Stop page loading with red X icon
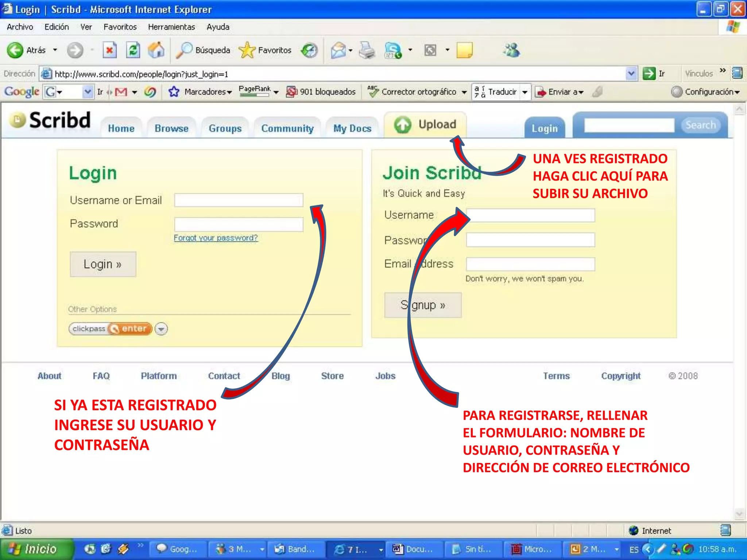 click(109, 50)
